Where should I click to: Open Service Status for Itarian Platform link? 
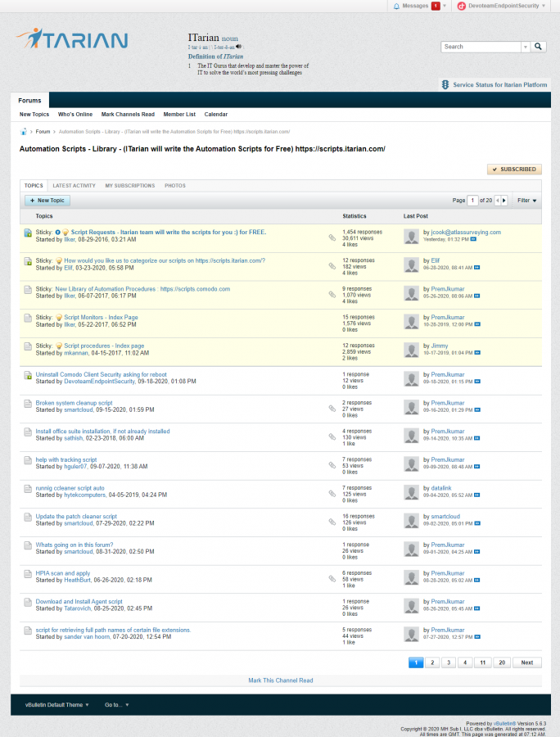tap(500, 84)
